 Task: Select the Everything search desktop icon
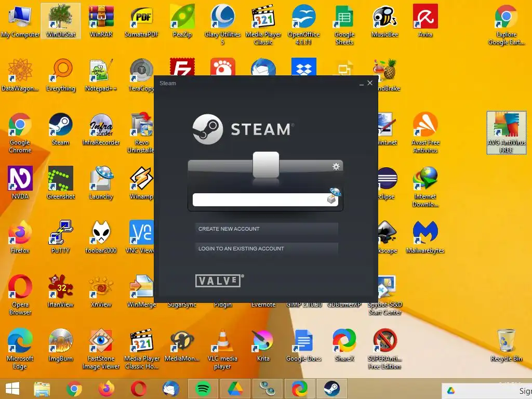61,75
